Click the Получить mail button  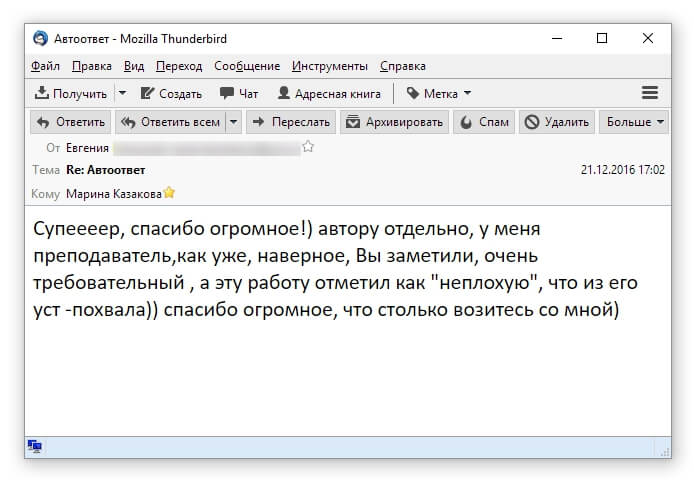(x=71, y=93)
